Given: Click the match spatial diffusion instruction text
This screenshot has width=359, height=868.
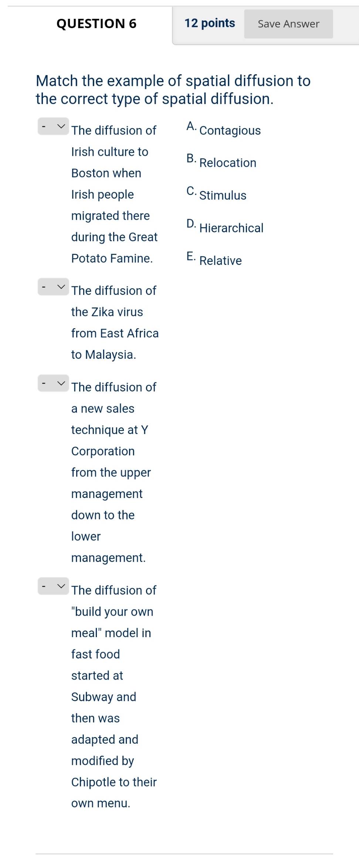Looking at the screenshot, I should click(173, 90).
